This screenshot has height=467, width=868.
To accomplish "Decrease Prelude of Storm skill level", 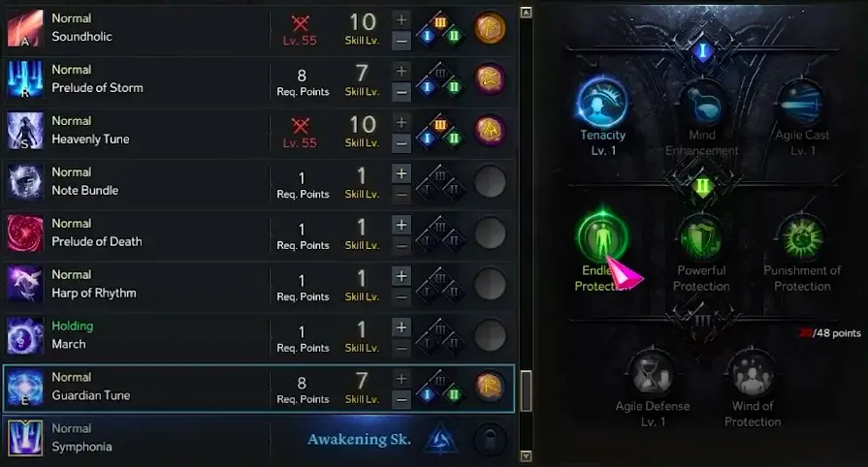I will tap(402, 92).
